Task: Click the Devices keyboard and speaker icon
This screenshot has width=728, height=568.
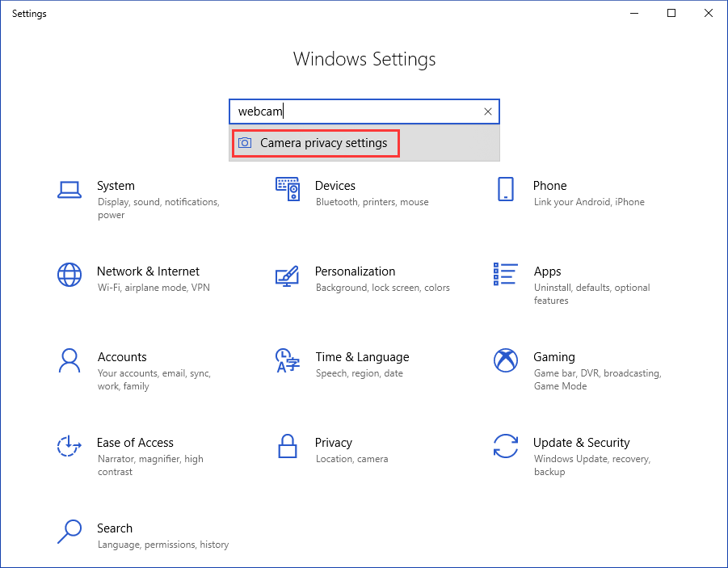Action: [x=288, y=189]
